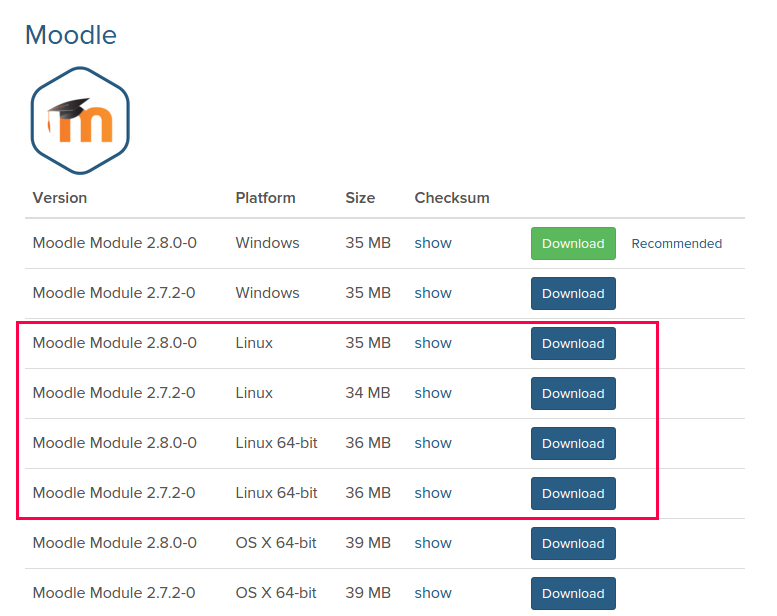Select Moodle Module 2.7.2-0 text in Windows row
This screenshot has height=616, width=777.
tap(113, 293)
